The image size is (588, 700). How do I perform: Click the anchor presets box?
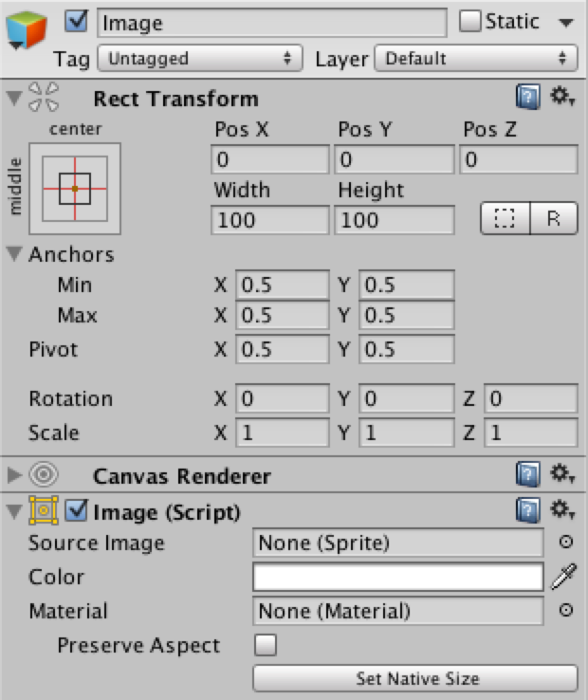[x=75, y=188]
